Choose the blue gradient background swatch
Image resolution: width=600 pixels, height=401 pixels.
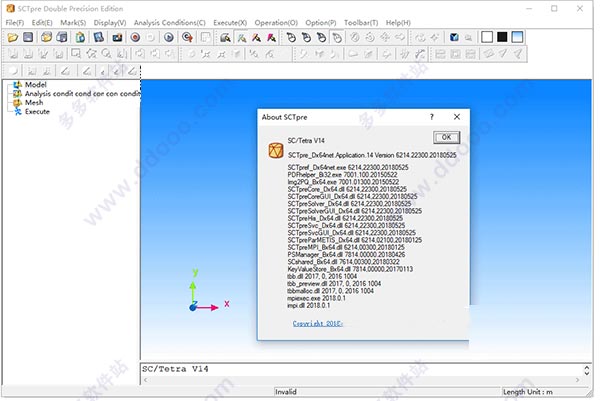517,37
